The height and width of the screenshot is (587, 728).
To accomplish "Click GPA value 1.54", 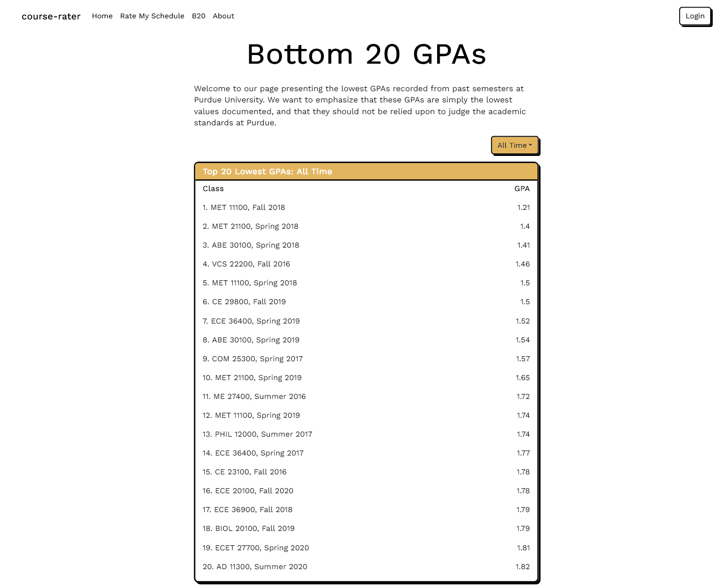I will (523, 340).
